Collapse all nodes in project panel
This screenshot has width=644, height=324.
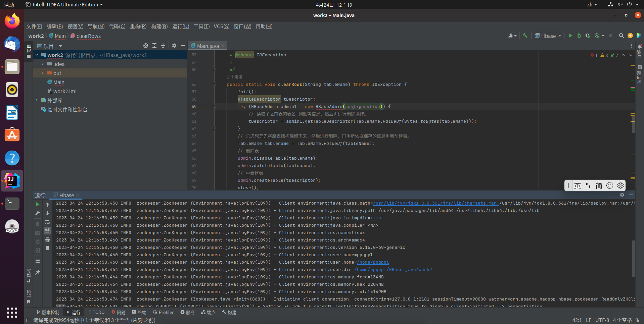tap(163, 46)
